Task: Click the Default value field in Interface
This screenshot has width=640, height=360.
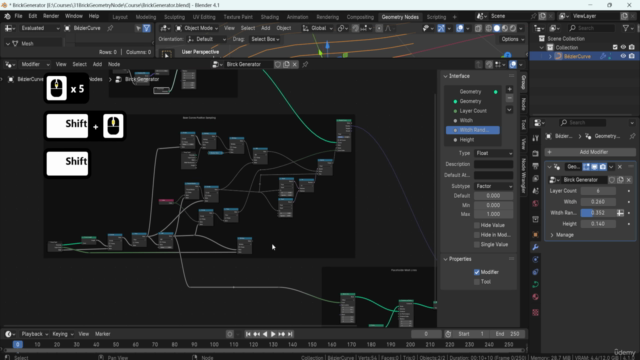Action: point(493,196)
